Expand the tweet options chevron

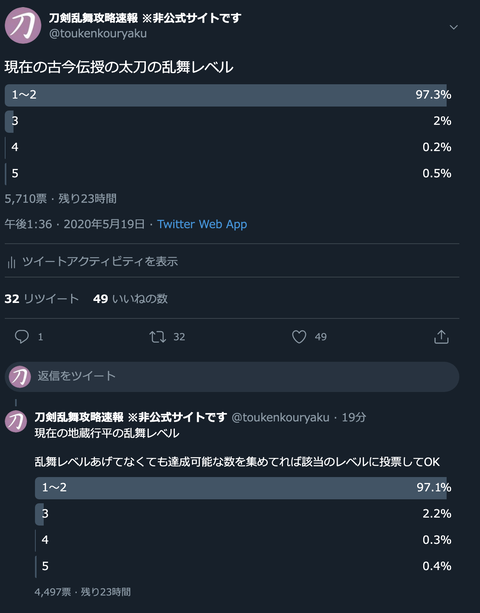[x=453, y=27]
